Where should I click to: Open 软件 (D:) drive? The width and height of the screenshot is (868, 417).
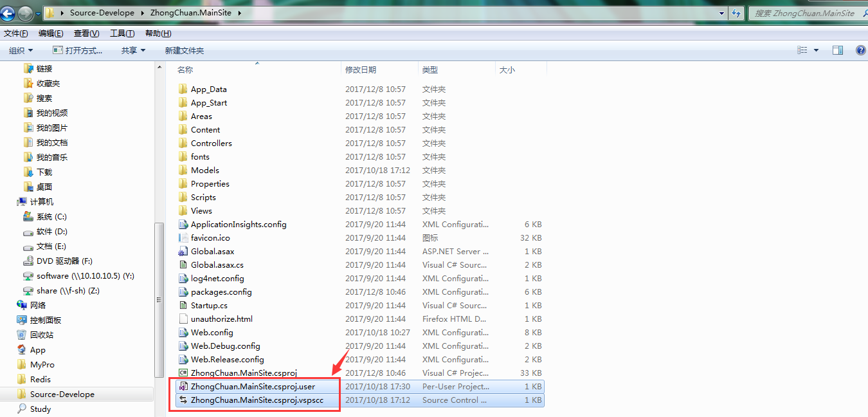(x=52, y=232)
